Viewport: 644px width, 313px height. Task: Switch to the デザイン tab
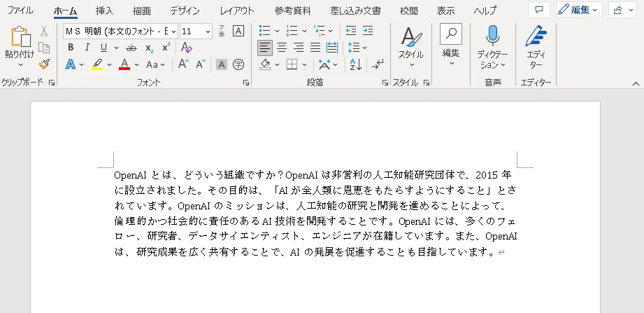185,11
